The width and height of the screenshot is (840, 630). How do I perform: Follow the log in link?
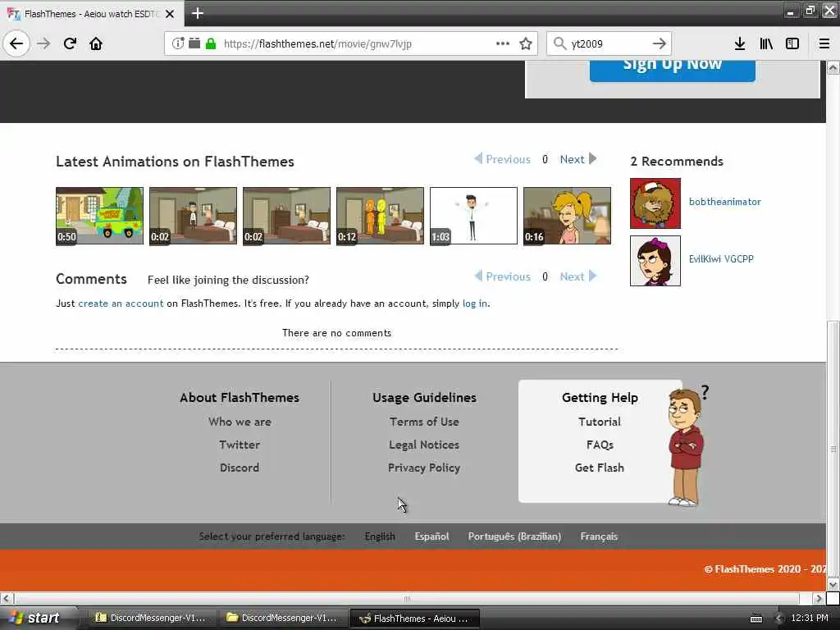(475, 304)
